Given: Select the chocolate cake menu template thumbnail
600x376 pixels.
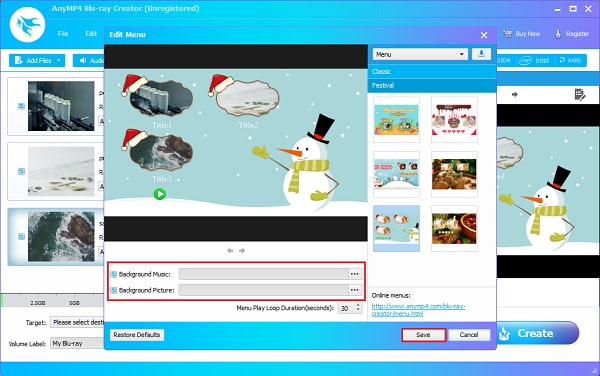Looking at the screenshot, I should (x=454, y=120).
